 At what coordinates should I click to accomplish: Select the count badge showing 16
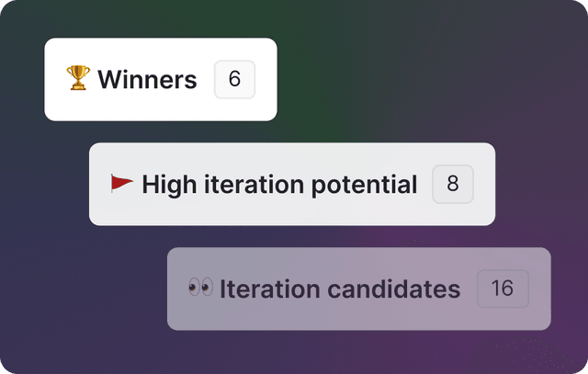[503, 289]
